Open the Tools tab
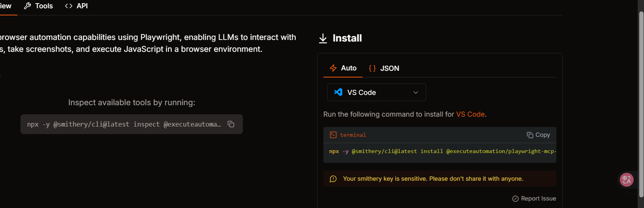Screen dimensions: 644x208 [x=38, y=6]
